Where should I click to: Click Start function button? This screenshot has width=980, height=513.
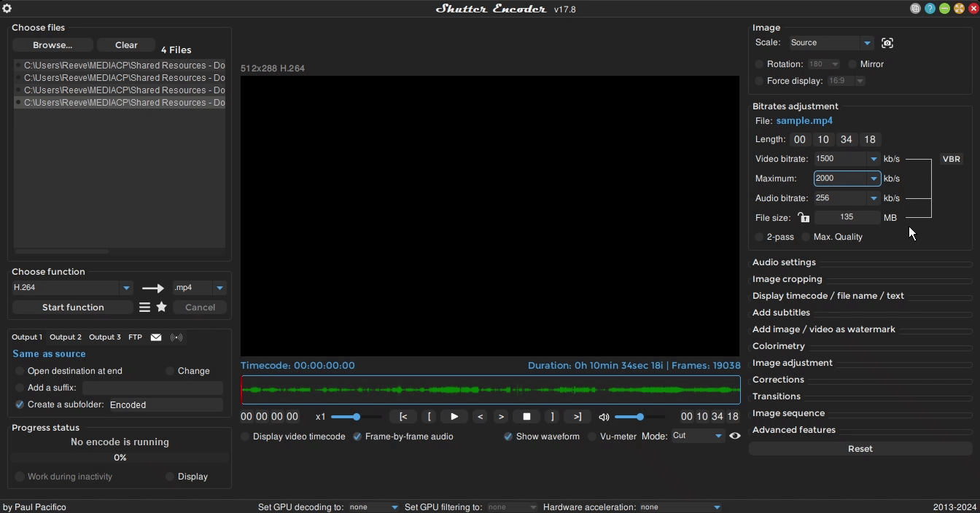[73, 308]
